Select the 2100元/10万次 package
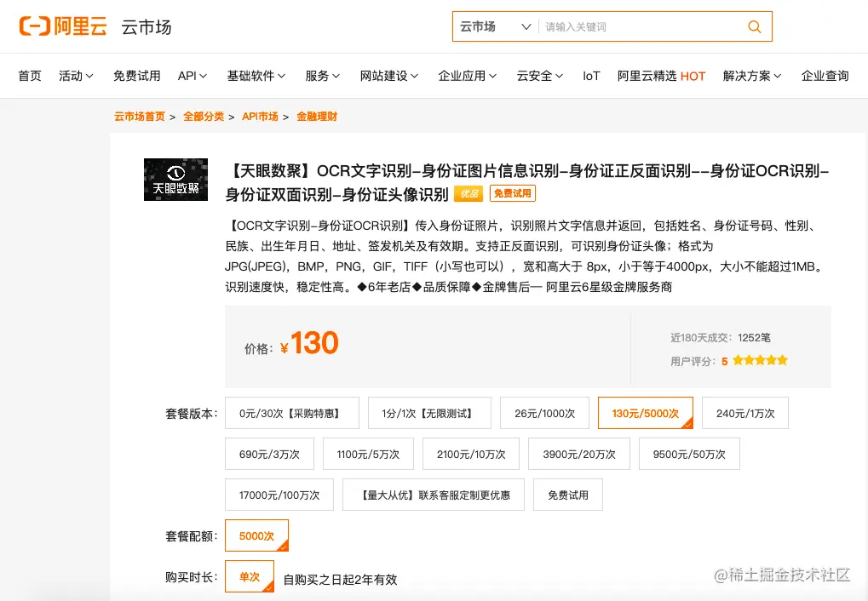Screen dimensions: 868x601 click(x=471, y=454)
